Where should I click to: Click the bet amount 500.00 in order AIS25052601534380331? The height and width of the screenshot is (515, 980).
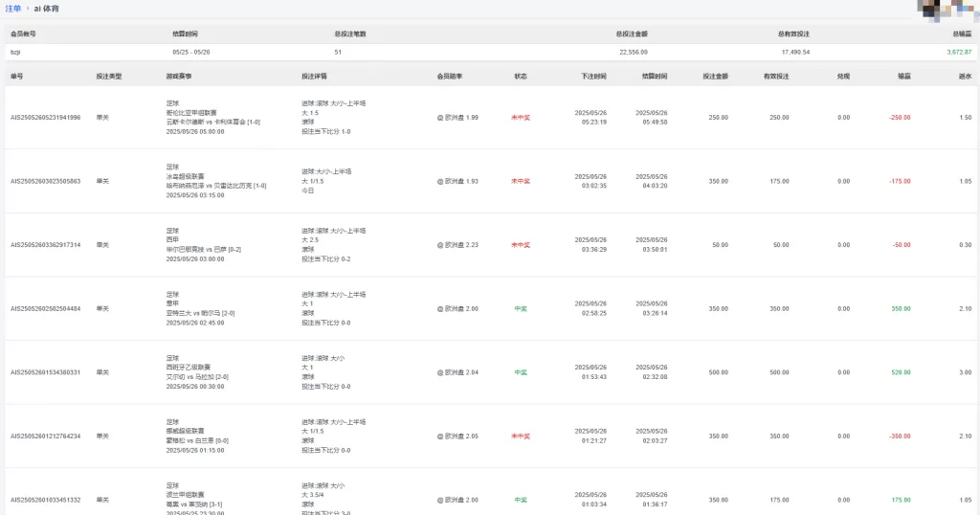point(718,372)
